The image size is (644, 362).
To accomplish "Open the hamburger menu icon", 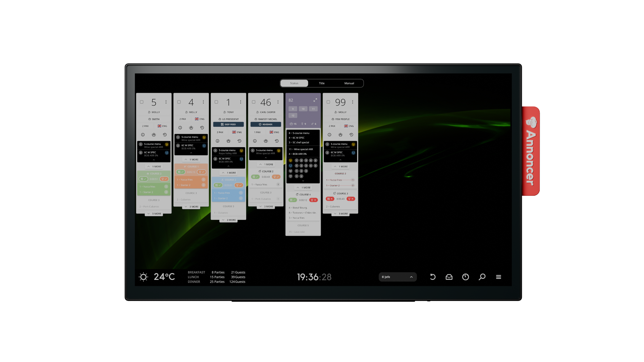I will (x=498, y=277).
